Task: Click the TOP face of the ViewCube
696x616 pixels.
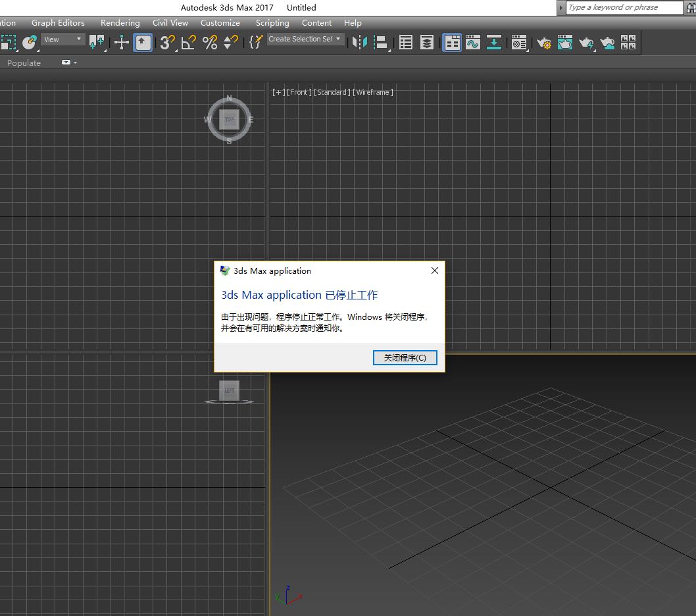Action: tap(229, 120)
